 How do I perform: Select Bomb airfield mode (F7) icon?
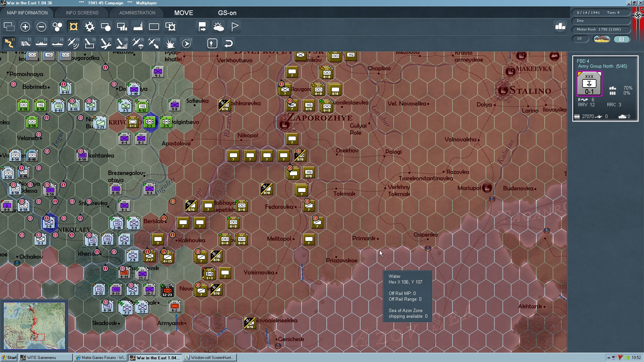pyautogui.click(x=106, y=43)
